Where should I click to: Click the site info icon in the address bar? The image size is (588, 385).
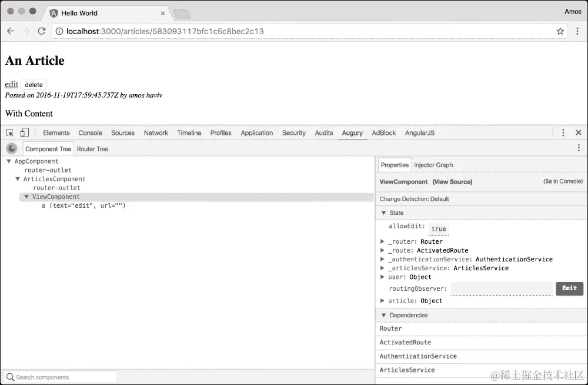pyautogui.click(x=59, y=31)
